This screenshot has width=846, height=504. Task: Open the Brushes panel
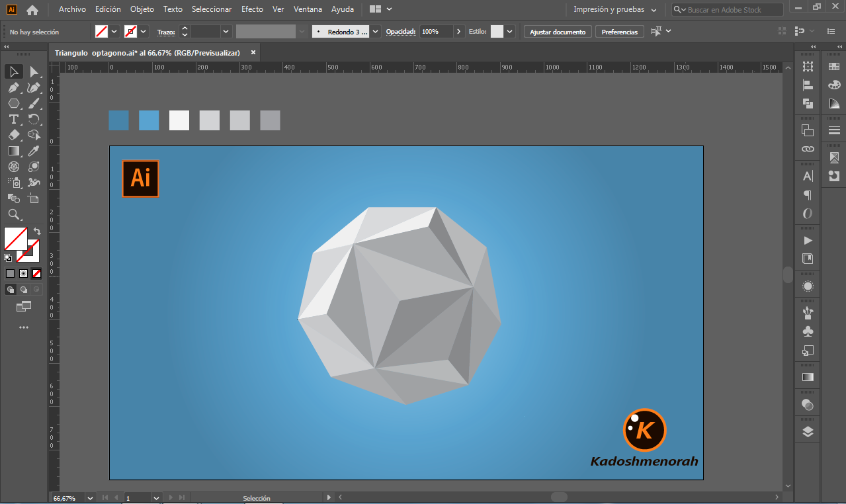[x=808, y=313]
